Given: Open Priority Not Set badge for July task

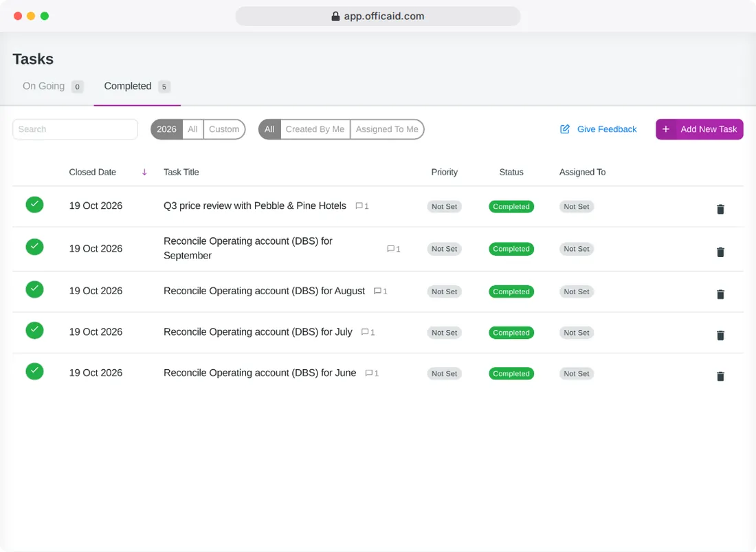Looking at the screenshot, I should point(444,333).
